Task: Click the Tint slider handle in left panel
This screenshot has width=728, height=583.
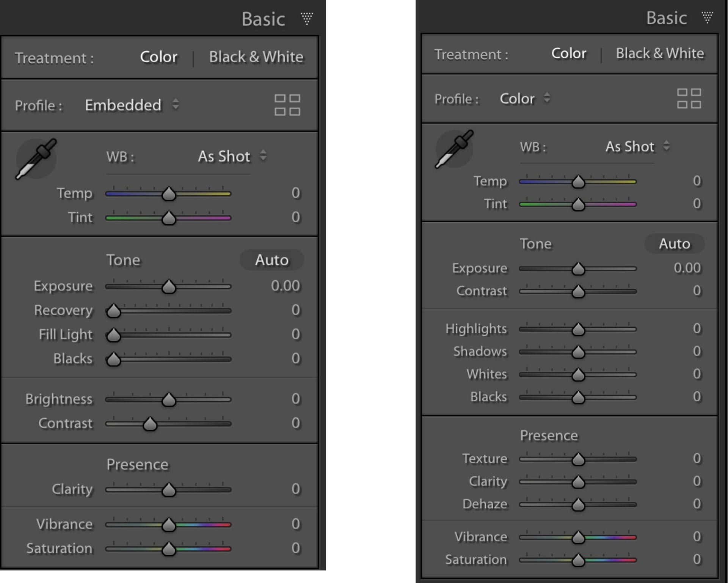Action: click(169, 218)
